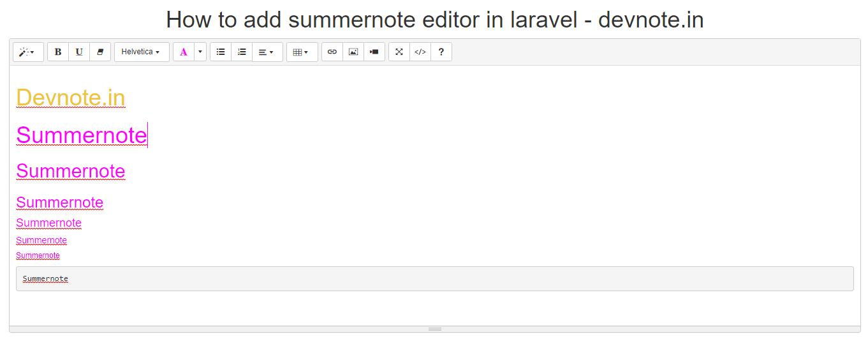Insert an ordered numbered list
868x341 pixels.
(242, 52)
